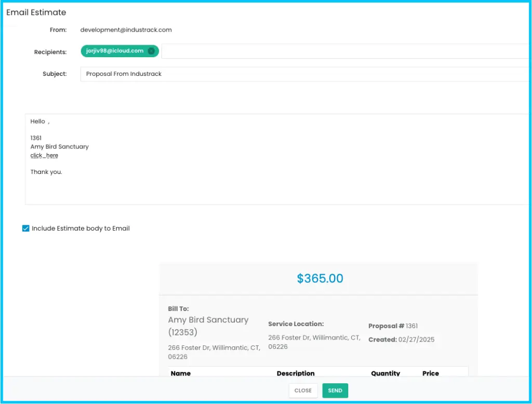532x404 pixels.
Task: Click into the email message body
Action: (277, 159)
